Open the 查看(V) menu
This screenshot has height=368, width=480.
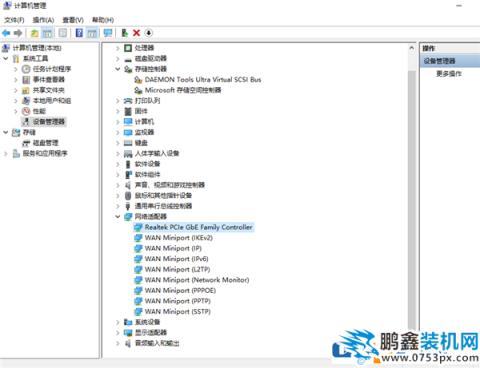pyautogui.click(x=73, y=20)
